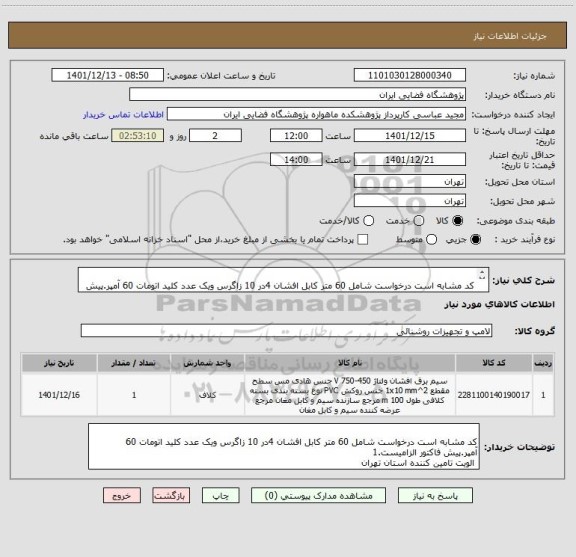
Task: Click the ایجاد کننده درخواست field
Action: point(316,114)
